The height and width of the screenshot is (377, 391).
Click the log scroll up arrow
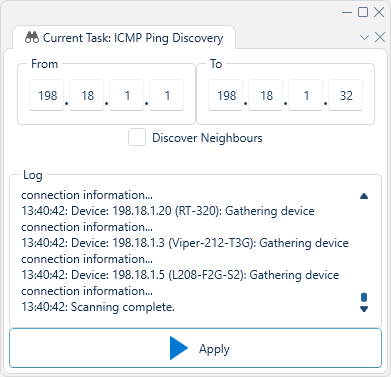(x=364, y=196)
